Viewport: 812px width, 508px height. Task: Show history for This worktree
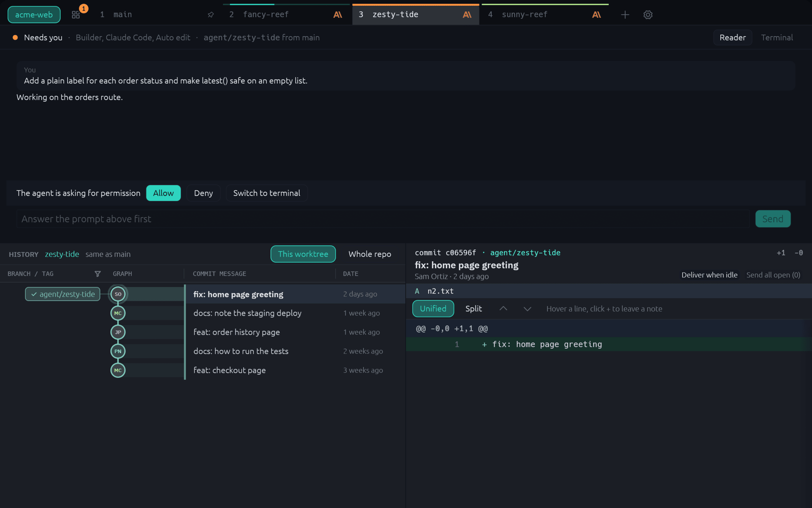303,254
